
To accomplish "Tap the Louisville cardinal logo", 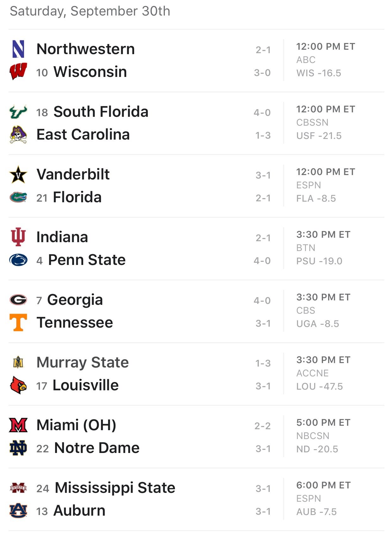I will 18,385.
